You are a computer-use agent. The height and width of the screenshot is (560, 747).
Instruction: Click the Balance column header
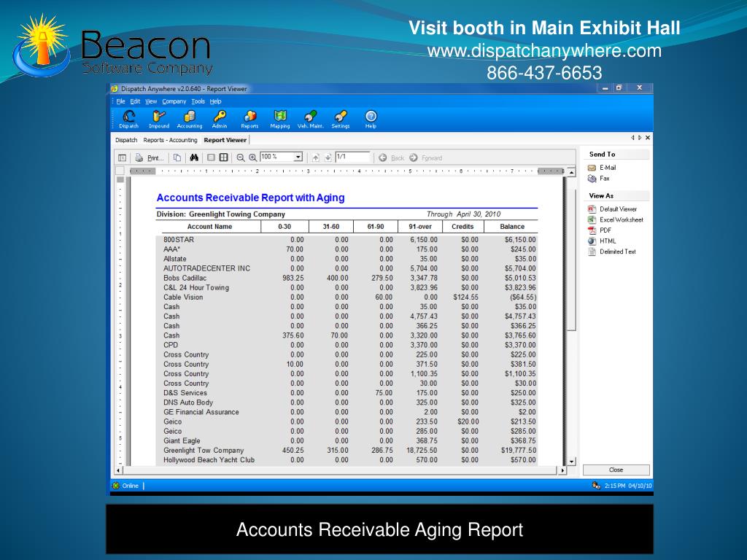click(x=511, y=227)
